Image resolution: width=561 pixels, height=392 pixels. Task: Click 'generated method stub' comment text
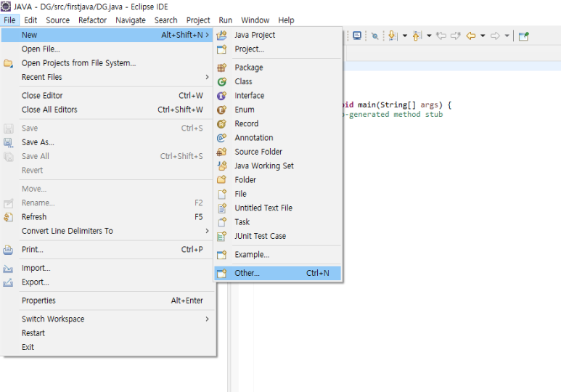coord(396,115)
